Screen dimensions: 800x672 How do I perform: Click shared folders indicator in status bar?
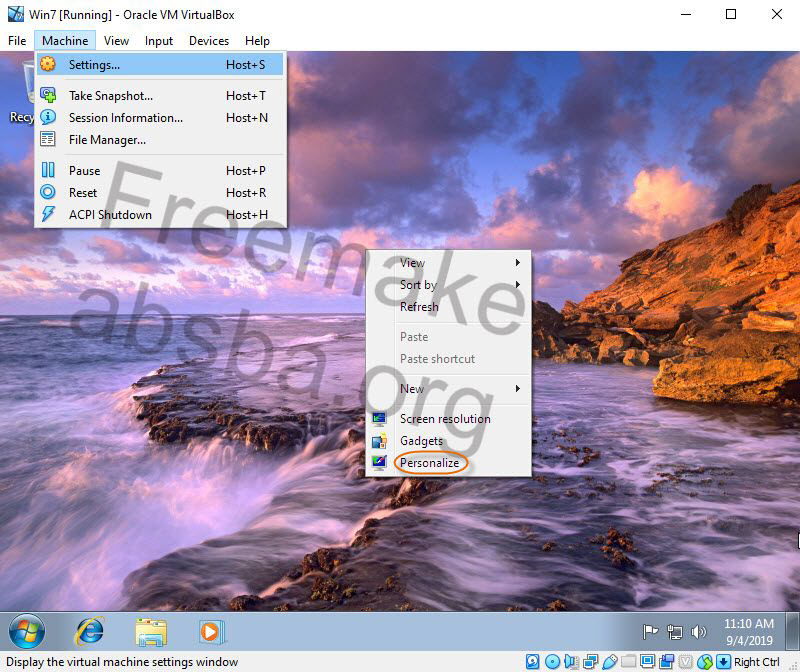click(x=629, y=662)
